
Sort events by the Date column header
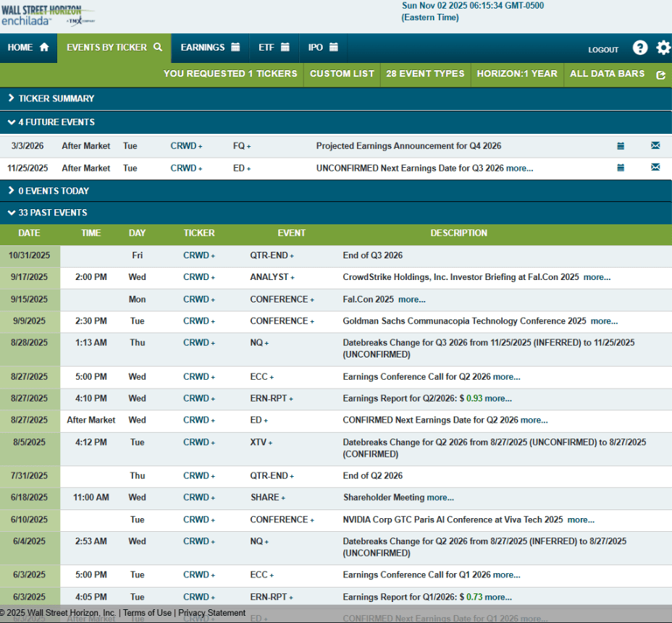[29, 233]
